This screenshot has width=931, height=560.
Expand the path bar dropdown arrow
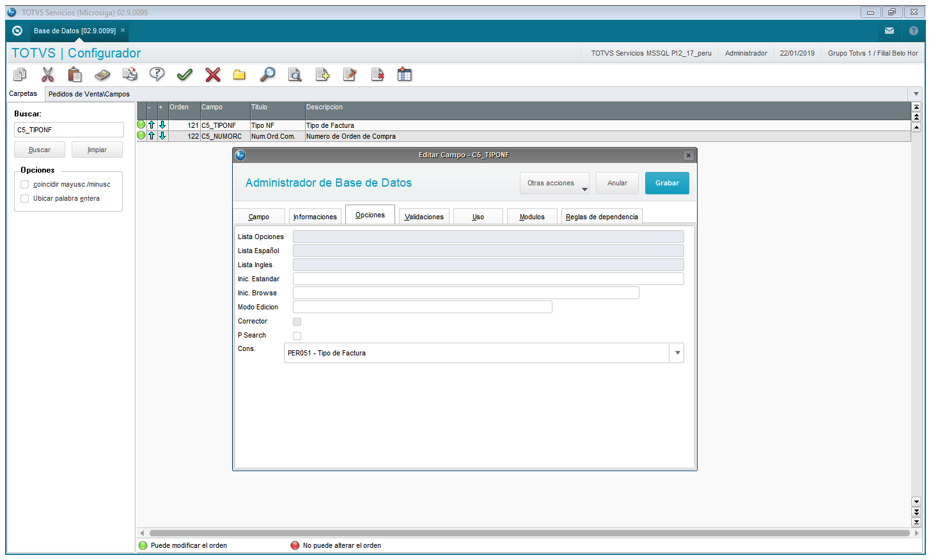coord(916,94)
